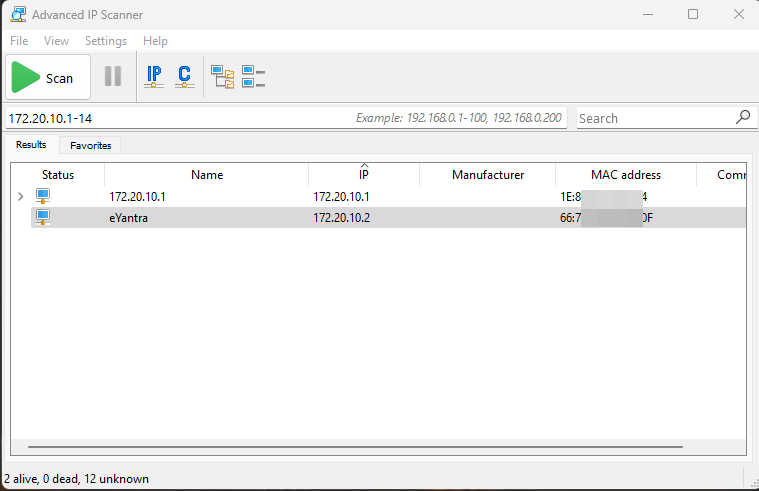Open the File menu
The width and height of the screenshot is (759, 491).
click(x=19, y=41)
